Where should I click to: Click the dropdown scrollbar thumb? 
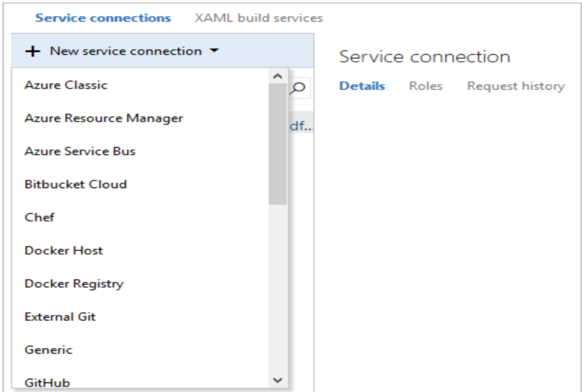click(x=277, y=144)
